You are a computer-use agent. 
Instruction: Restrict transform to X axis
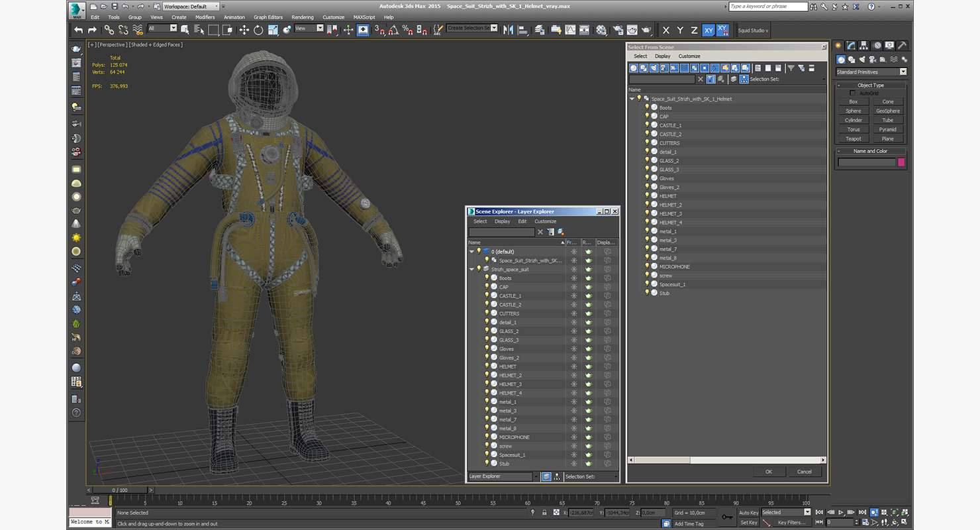click(x=665, y=30)
